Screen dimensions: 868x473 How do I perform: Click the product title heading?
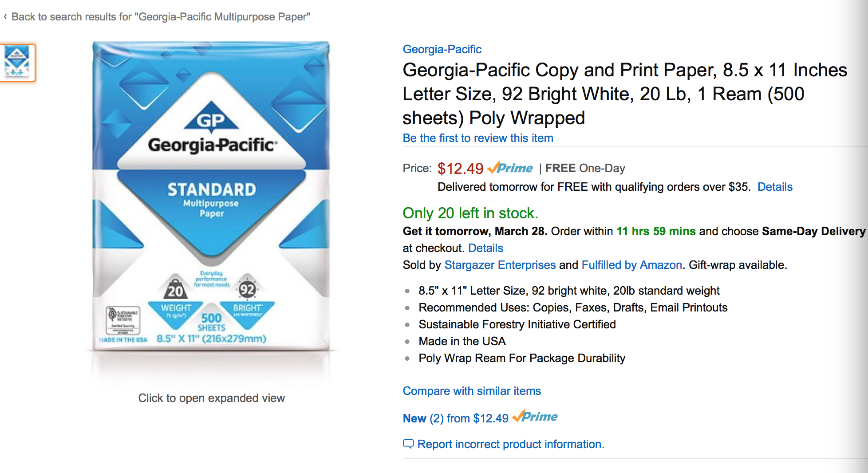coord(625,94)
